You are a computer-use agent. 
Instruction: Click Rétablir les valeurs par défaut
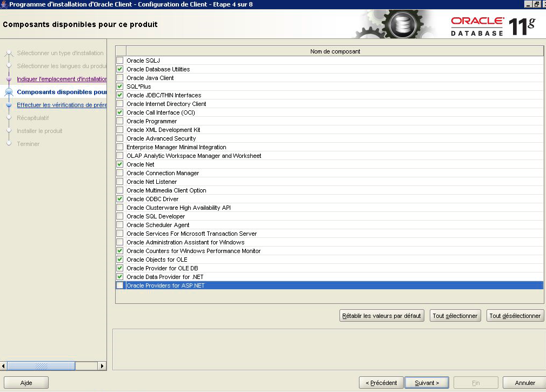[x=382, y=316]
